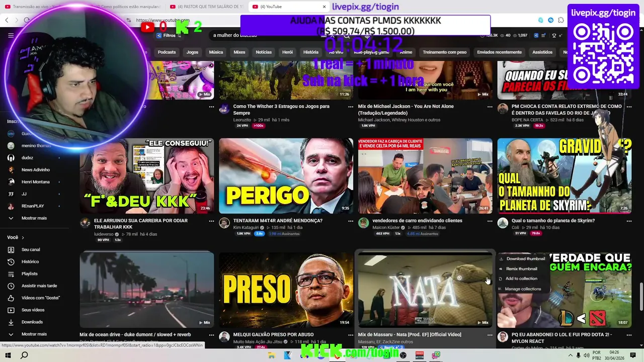Play the PERIGO thumbnail video

[x=286, y=175]
